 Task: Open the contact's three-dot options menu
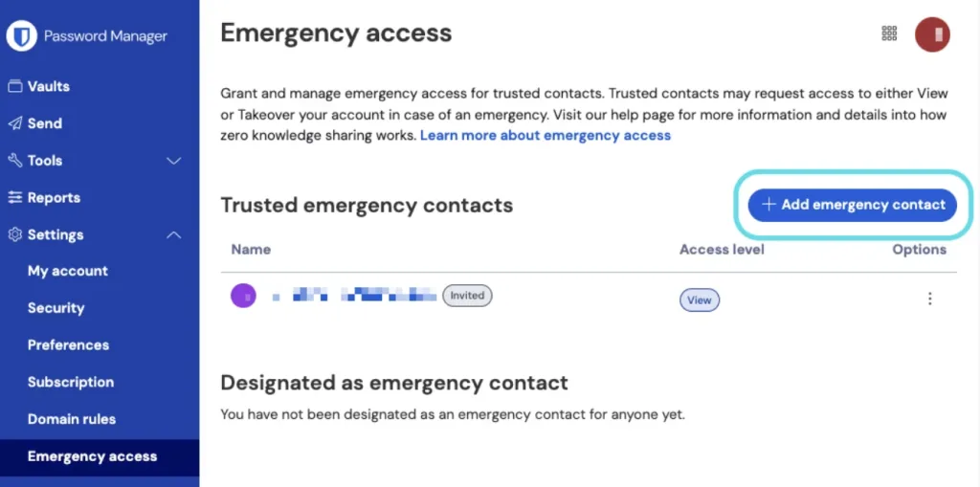[x=929, y=299]
